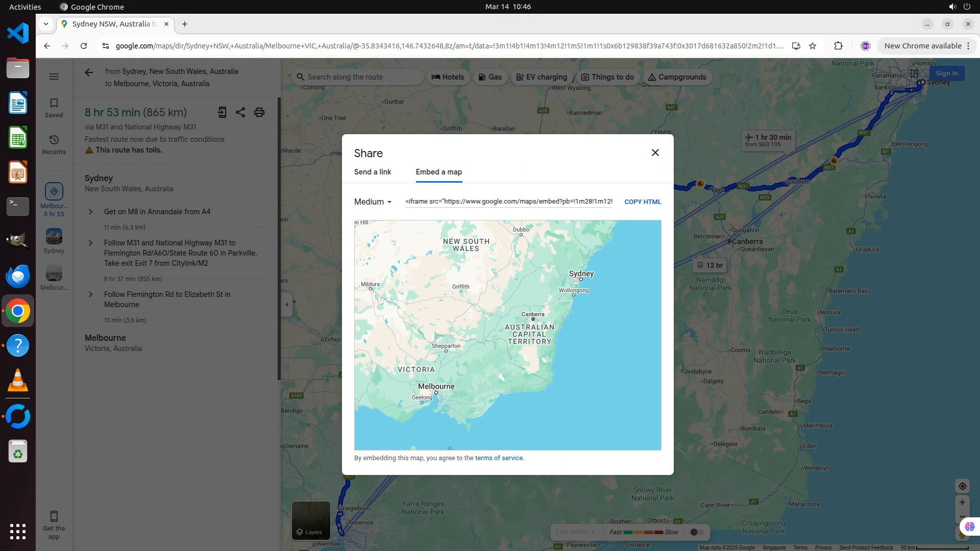Open the Saved places icon

click(x=54, y=108)
